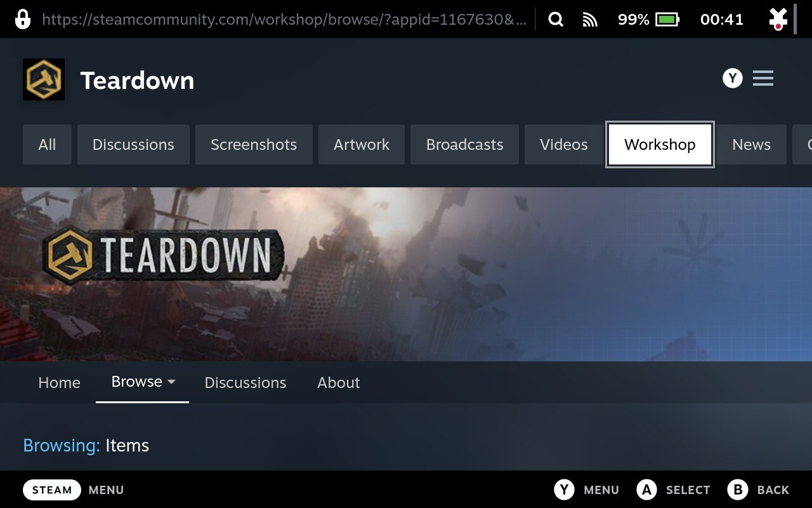Click the Teardown logo on banner
Image resolution: width=812 pixels, height=508 pixels.
163,257
